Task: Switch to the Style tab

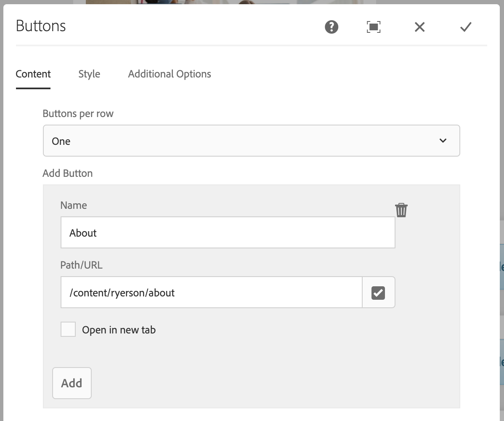Action: pos(89,74)
